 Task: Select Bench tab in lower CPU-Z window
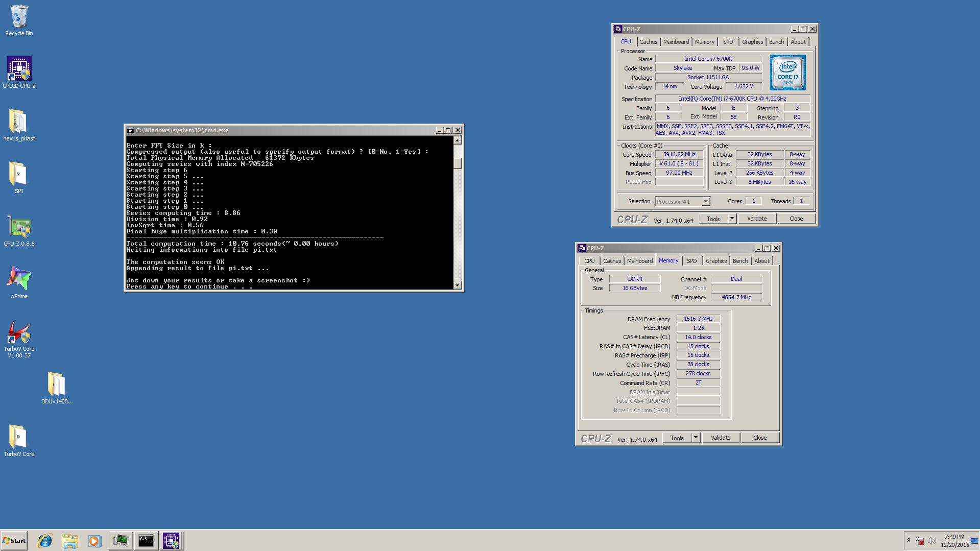[x=740, y=261]
